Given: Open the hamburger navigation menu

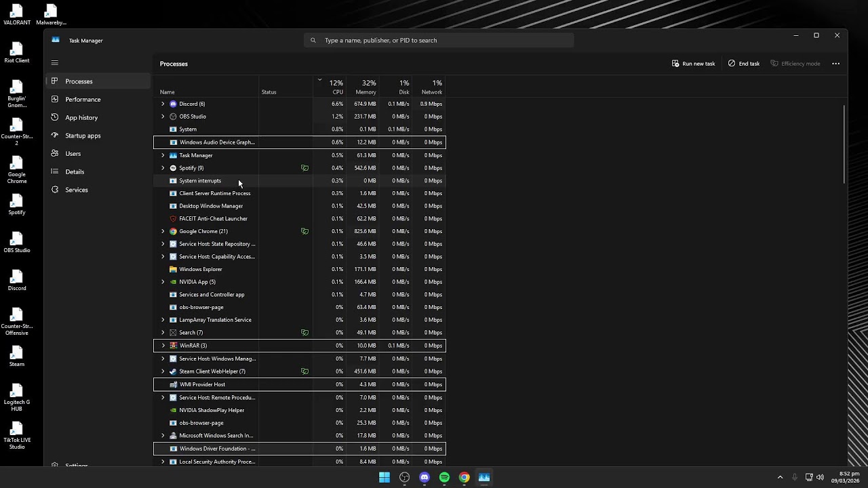Looking at the screenshot, I should pyautogui.click(x=55, y=63).
